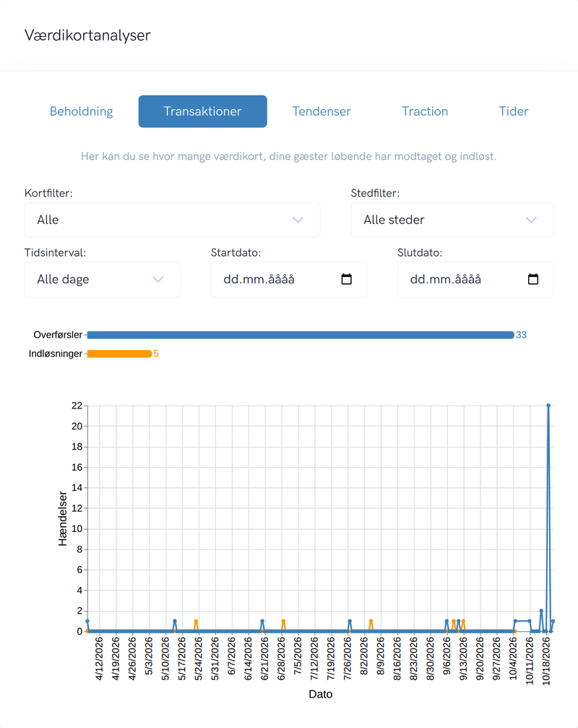Open the Tidsinterval Alle dage dropdown
The image size is (578, 728).
coord(102,280)
